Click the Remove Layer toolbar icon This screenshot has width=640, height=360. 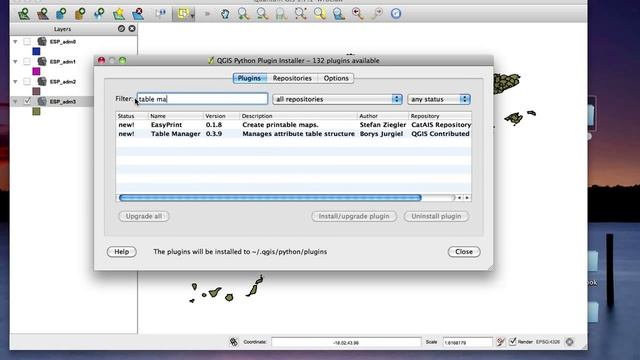pos(138,14)
